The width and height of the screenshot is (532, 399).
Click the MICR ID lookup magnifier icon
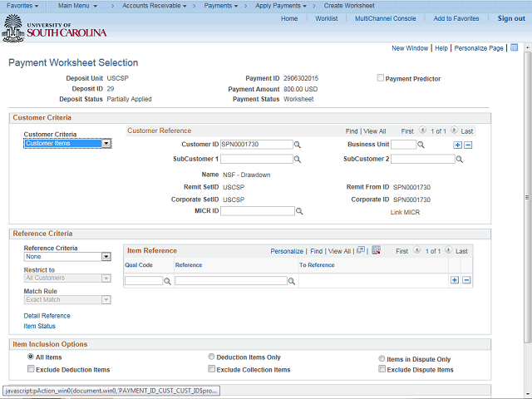tap(299, 212)
